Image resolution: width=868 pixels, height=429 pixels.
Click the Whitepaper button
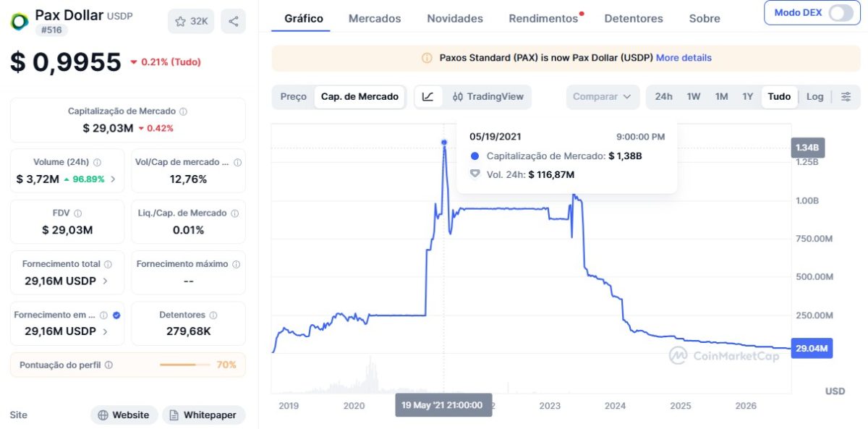point(203,415)
